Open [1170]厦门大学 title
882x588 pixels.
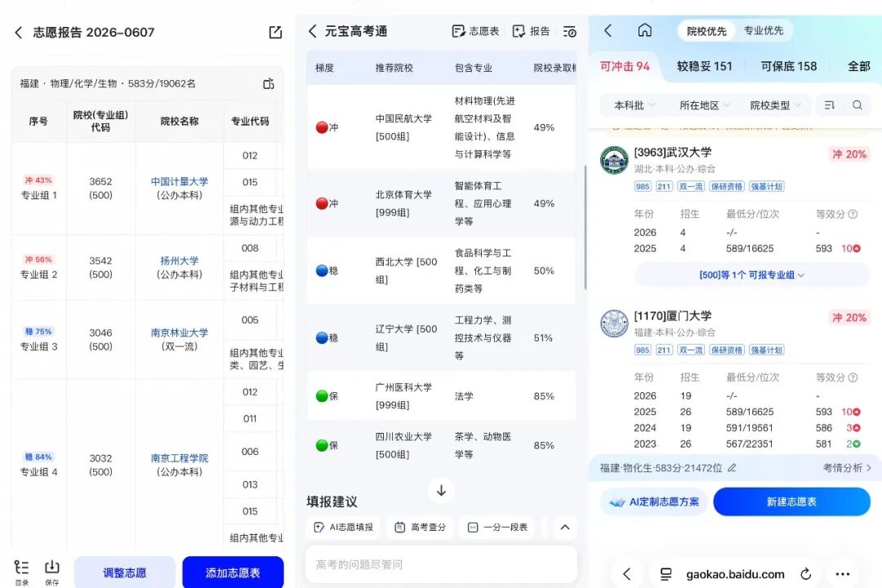pos(673,316)
